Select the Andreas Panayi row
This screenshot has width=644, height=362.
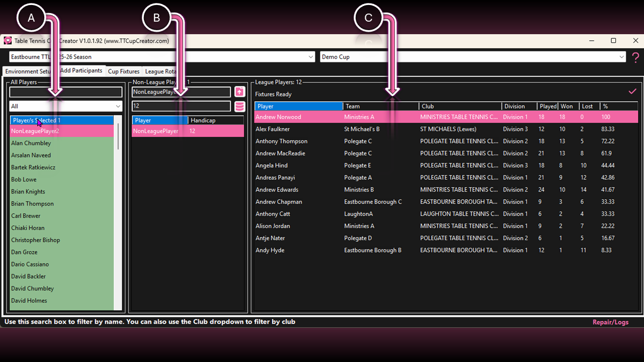pos(446,177)
